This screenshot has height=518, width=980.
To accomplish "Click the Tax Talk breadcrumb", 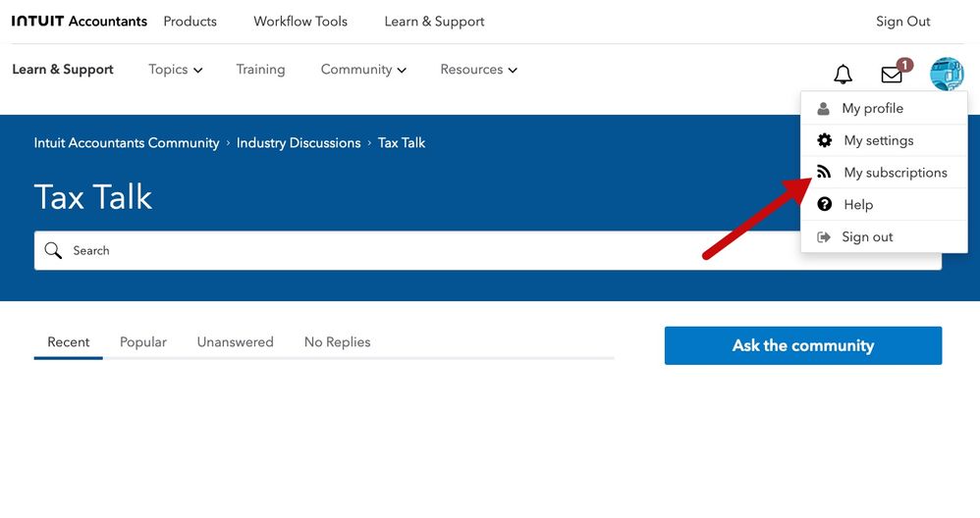I will (402, 143).
